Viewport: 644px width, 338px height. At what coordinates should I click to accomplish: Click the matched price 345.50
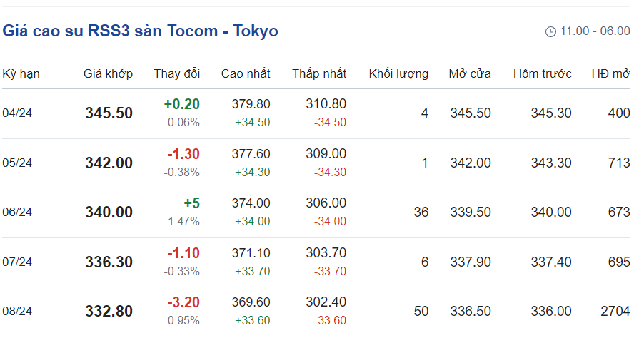click(x=109, y=113)
